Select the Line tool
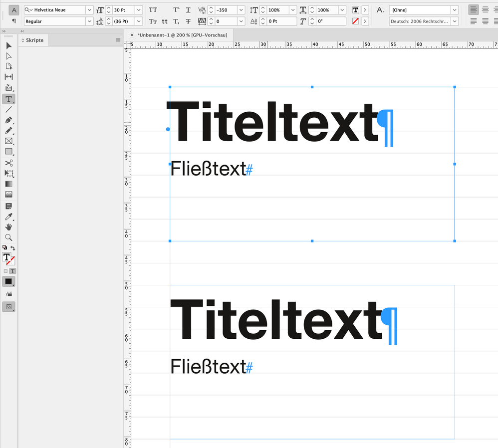 (8, 110)
